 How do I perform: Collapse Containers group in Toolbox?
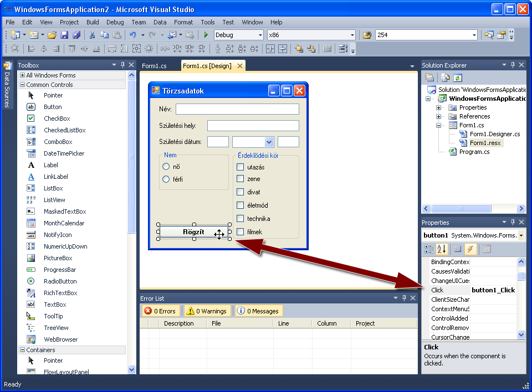(x=22, y=349)
